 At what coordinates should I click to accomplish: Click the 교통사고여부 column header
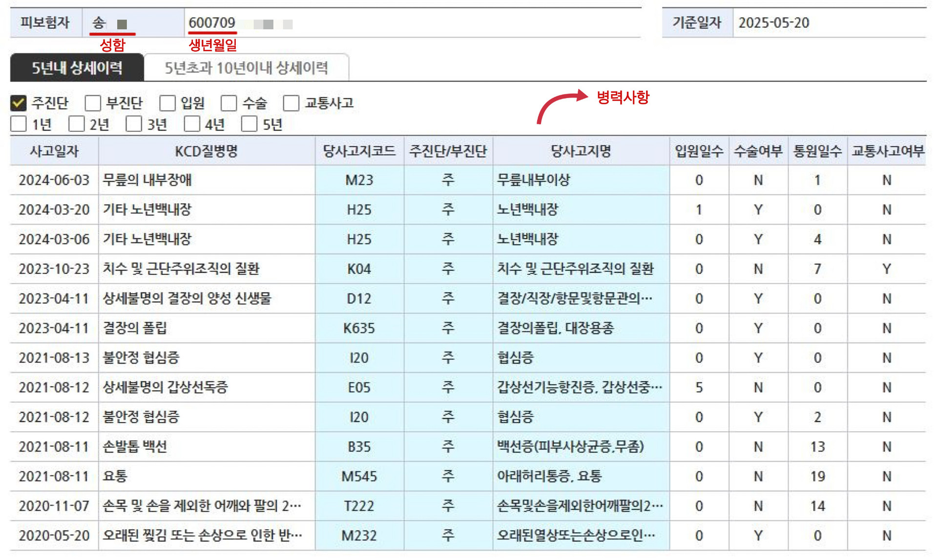(887, 151)
